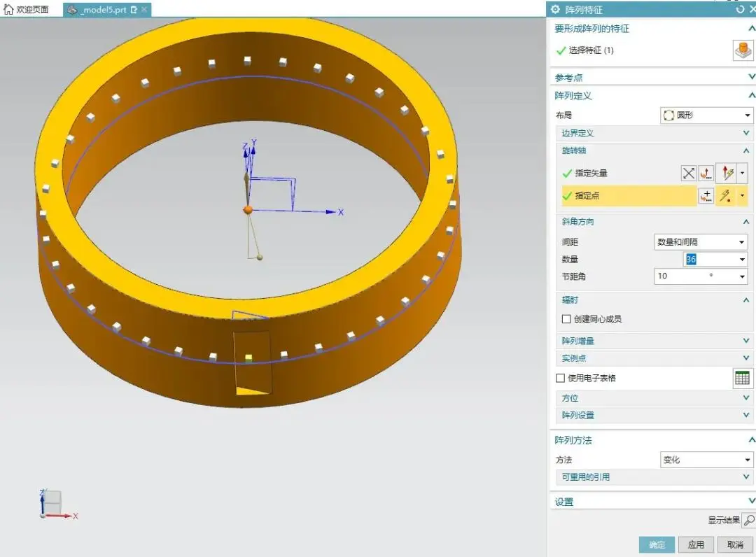Click the X axis arrow handle
The height and width of the screenshot is (557, 756).
point(330,211)
